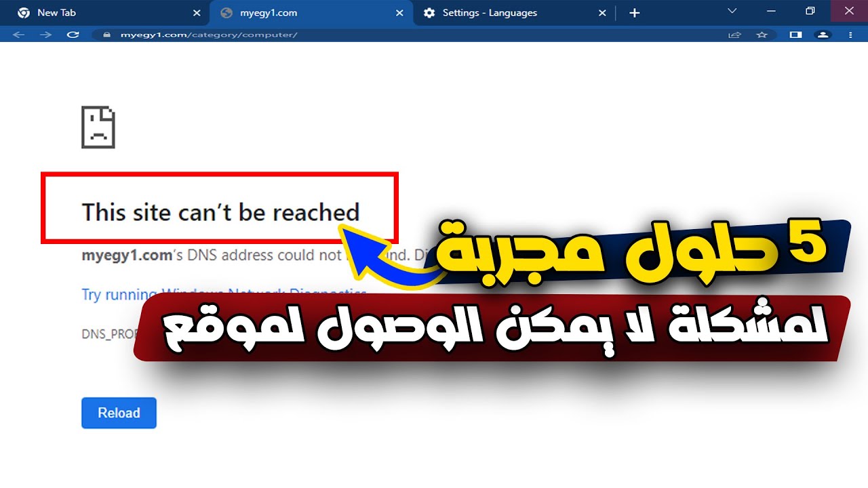The height and width of the screenshot is (488, 868).
Task: Click the lock icon beside the URL
Action: tap(105, 34)
